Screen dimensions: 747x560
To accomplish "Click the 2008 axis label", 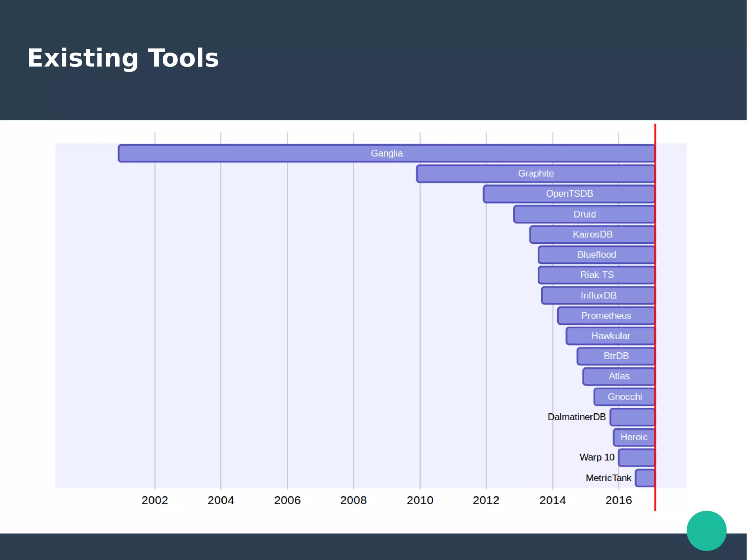I will tap(353, 500).
